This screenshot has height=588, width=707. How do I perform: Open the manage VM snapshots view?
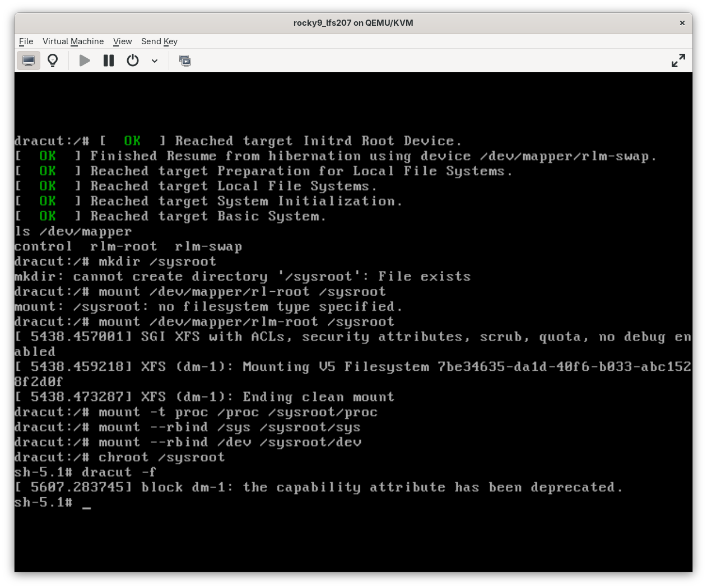185,60
